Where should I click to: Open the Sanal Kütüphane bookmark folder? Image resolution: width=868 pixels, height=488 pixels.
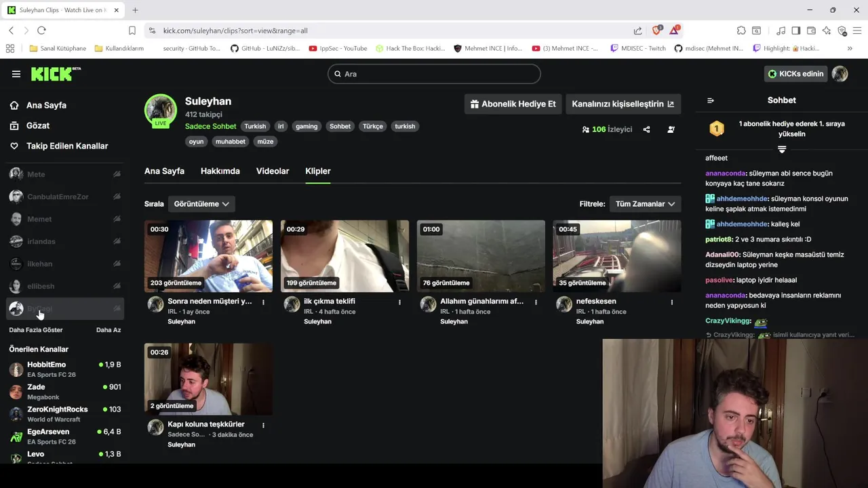point(58,48)
